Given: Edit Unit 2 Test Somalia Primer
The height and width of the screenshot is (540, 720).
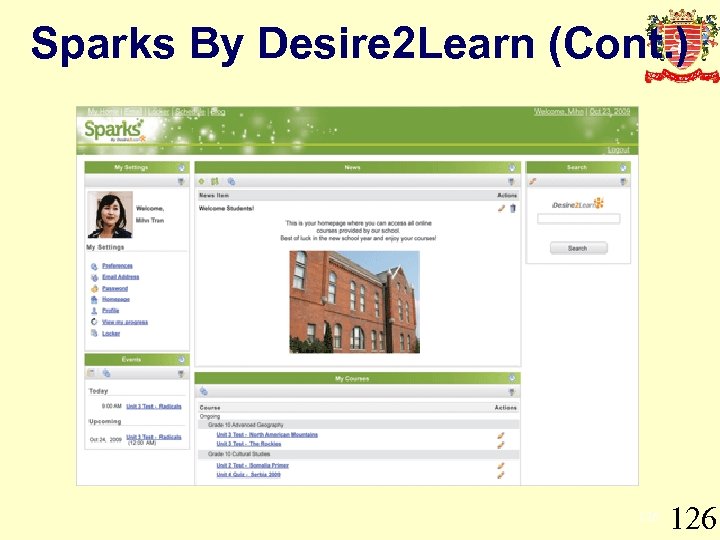Looking at the screenshot, I should coord(501,466).
